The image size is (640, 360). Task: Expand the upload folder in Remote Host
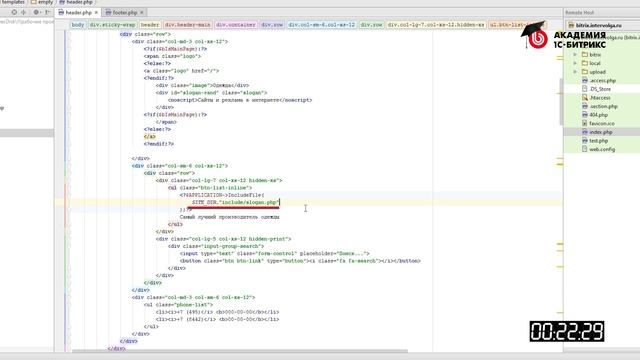click(x=575, y=72)
